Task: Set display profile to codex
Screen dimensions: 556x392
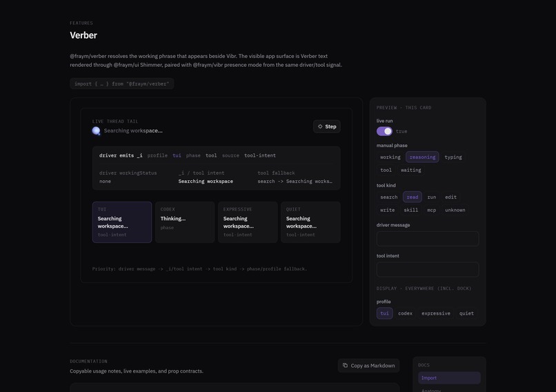Action: click(405, 313)
